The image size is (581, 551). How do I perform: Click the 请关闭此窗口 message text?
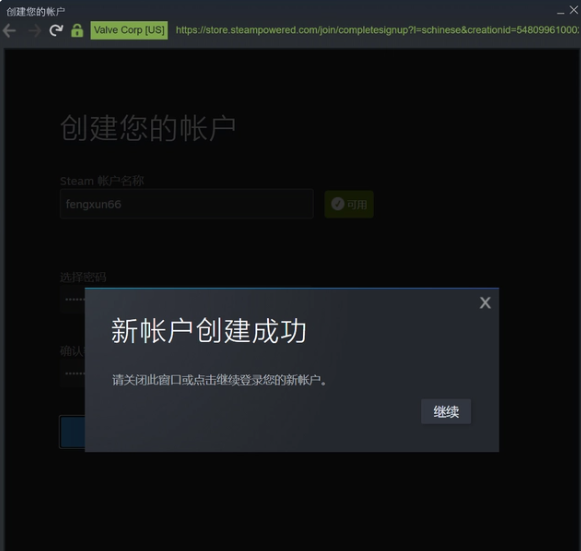coord(219,380)
